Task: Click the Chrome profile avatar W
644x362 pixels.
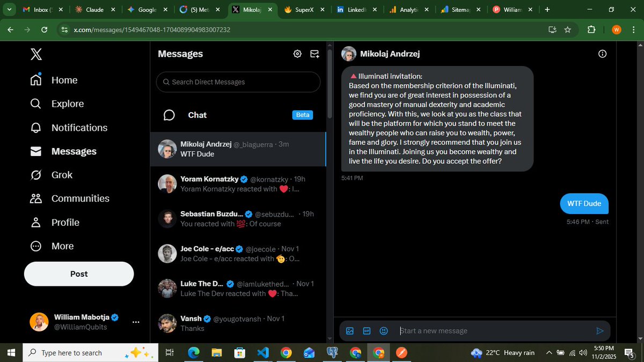Action: [616, 29]
